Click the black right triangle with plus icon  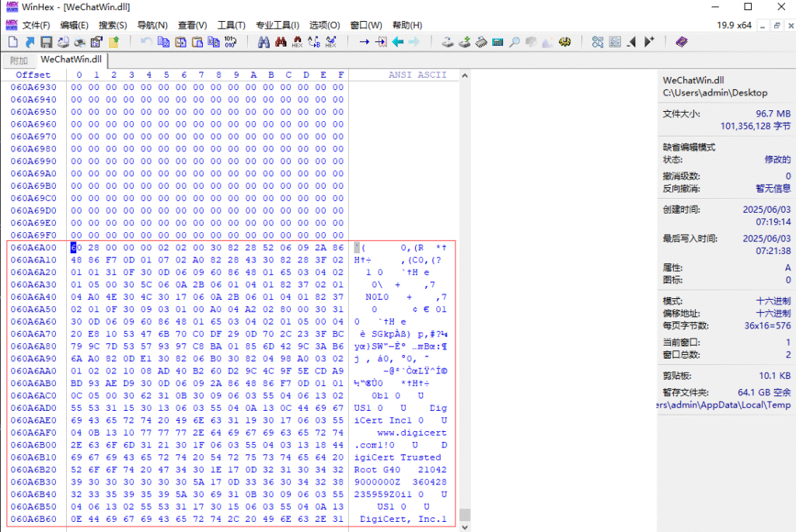tap(649, 42)
